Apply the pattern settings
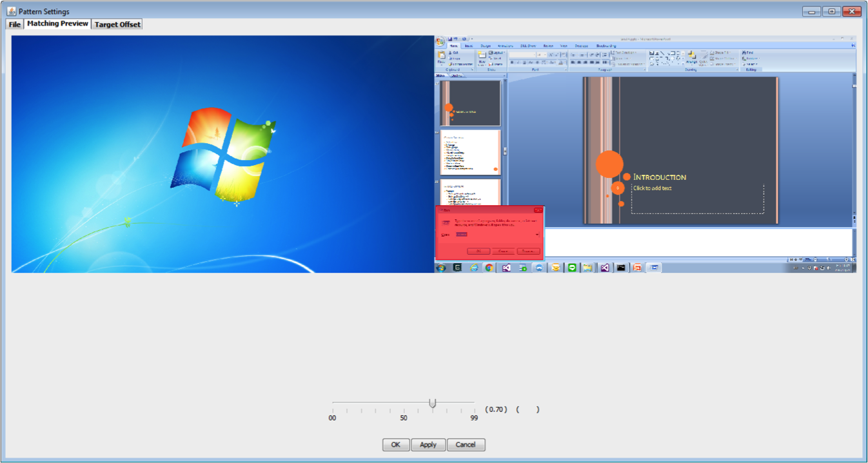The height and width of the screenshot is (463, 868). point(428,444)
